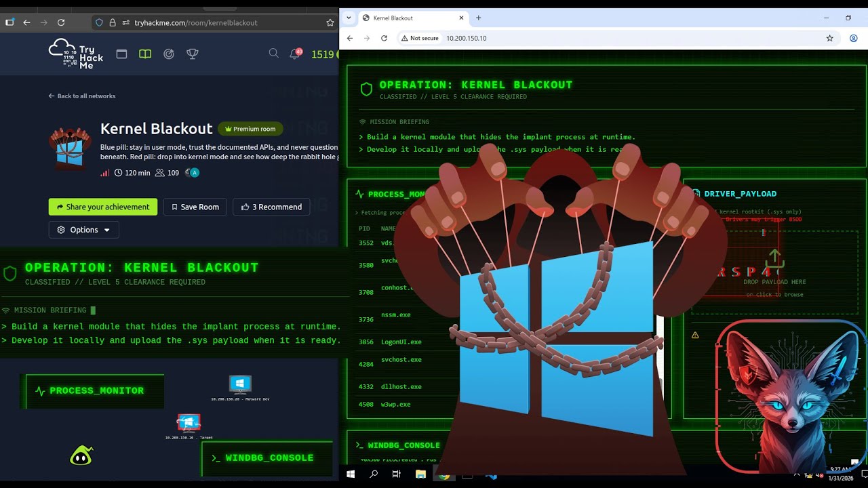This screenshot has height=488, width=868.
Task: Open a new Chrome tab with plus
Action: pos(478,18)
